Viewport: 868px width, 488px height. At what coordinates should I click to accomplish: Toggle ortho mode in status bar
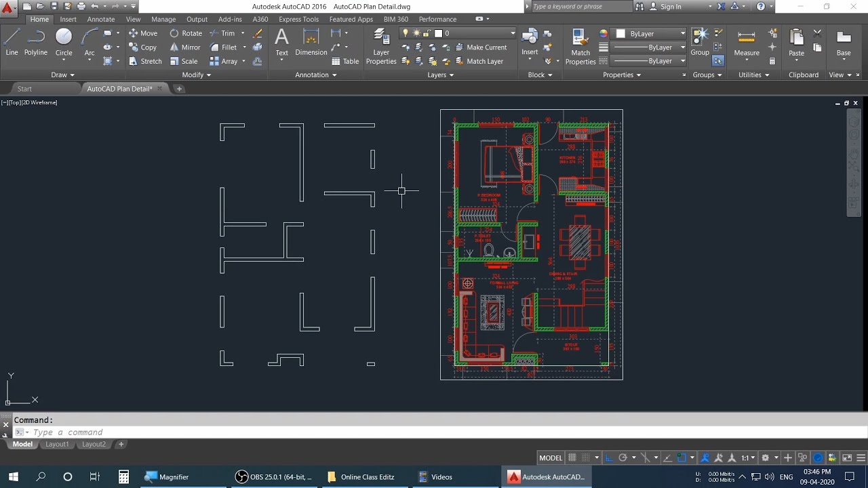tap(608, 457)
